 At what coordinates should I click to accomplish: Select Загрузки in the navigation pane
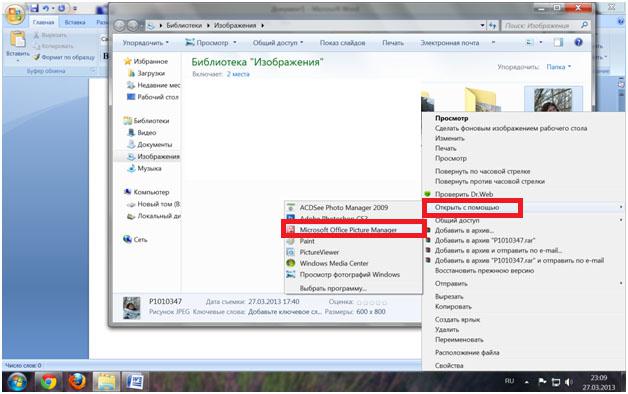coord(151,73)
